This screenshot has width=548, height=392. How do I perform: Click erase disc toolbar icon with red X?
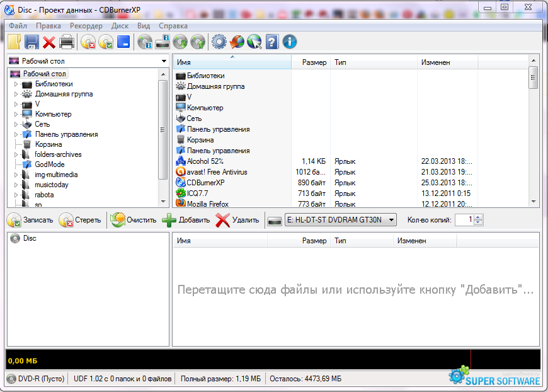[88, 42]
